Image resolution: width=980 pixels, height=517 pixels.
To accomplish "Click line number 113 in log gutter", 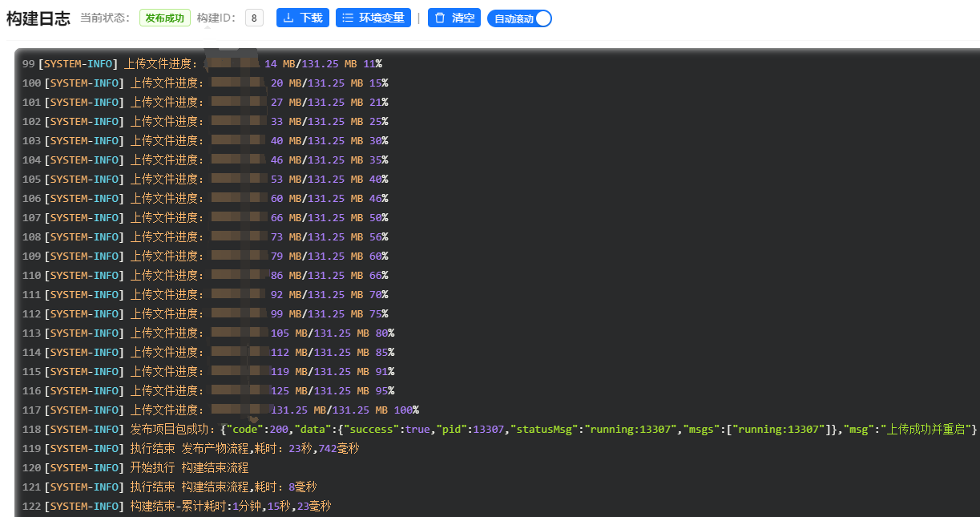I will coord(32,333).
